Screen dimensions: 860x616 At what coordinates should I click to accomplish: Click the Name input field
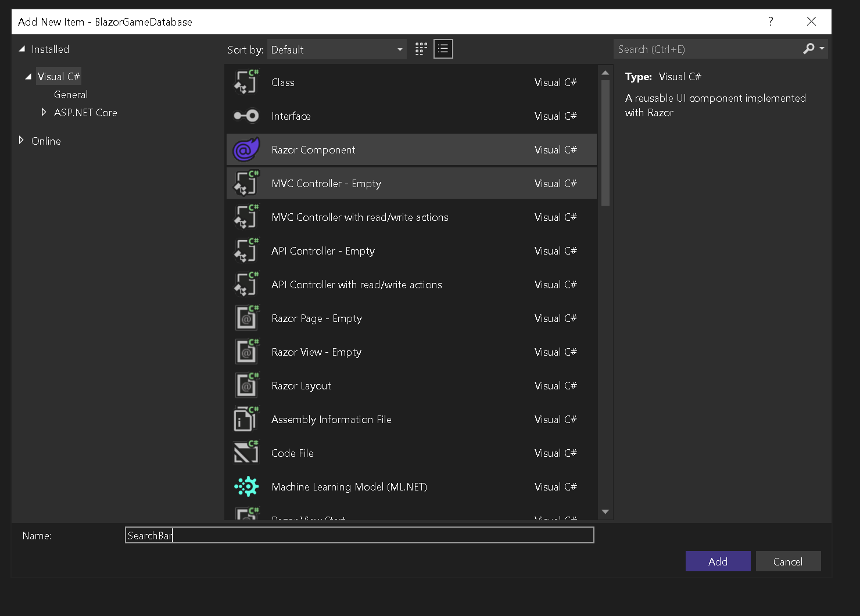coord(360,535)
